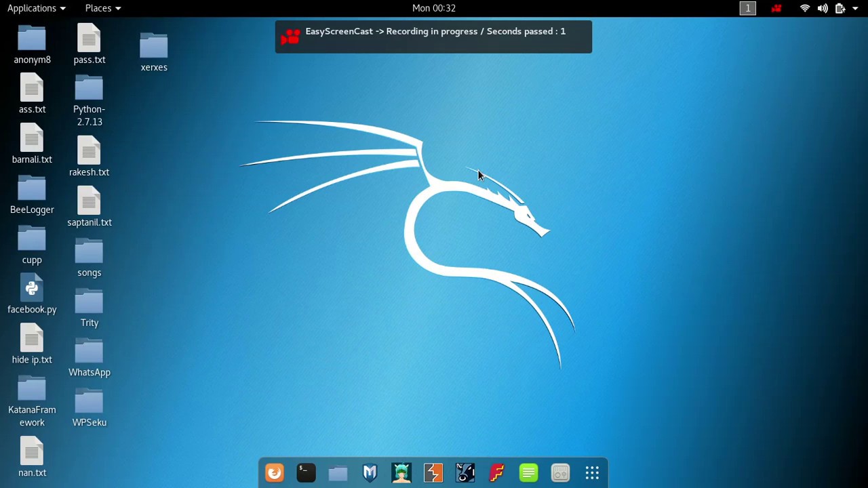
Task: Click the battery status icon
Action: pos(840,8)
